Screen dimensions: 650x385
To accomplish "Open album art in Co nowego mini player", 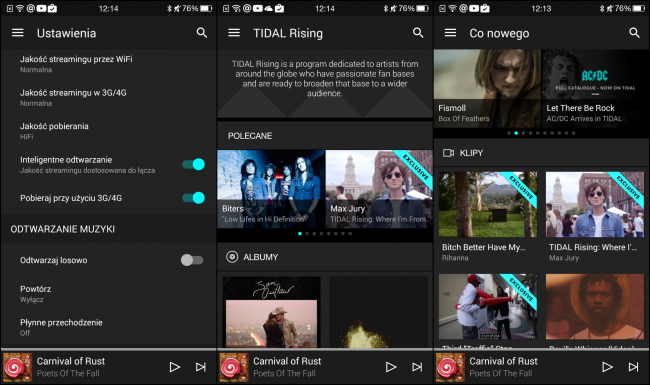I will coord(450,367).
